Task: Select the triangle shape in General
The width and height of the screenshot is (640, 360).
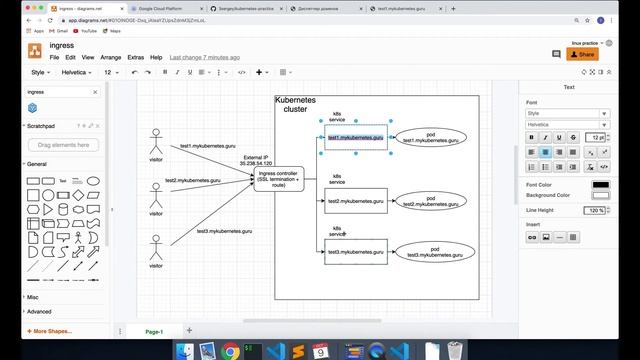Action: [48, 209]
